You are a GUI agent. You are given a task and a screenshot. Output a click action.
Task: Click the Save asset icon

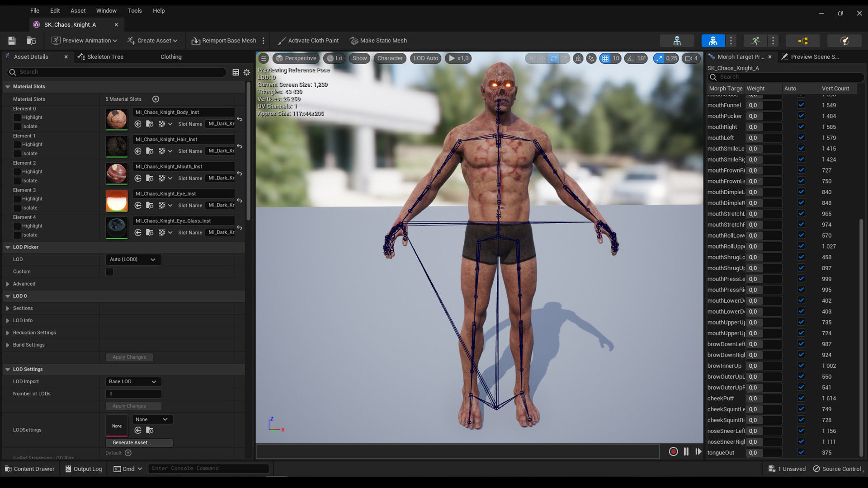click(x=12, y=41)
